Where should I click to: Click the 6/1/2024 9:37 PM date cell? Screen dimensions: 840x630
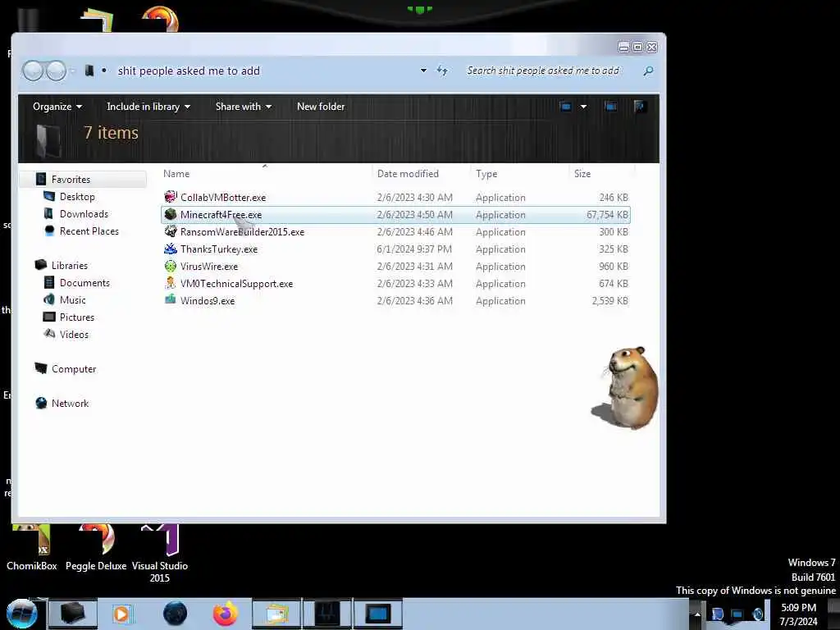coord(414,249)
